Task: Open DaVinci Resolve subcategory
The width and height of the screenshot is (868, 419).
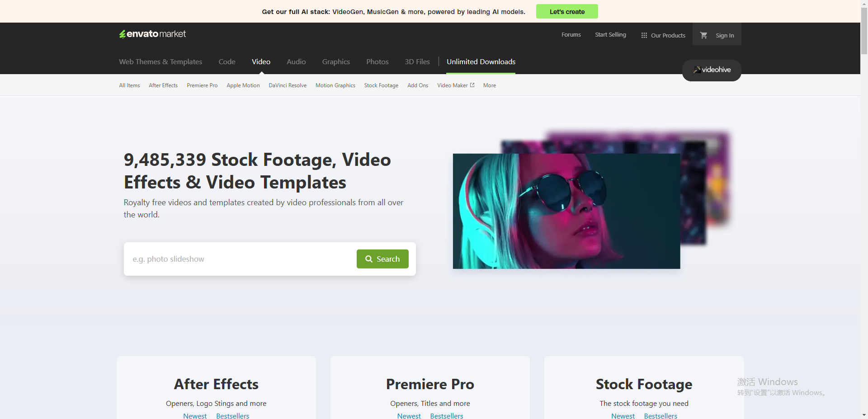Action: tap(288, 85)
